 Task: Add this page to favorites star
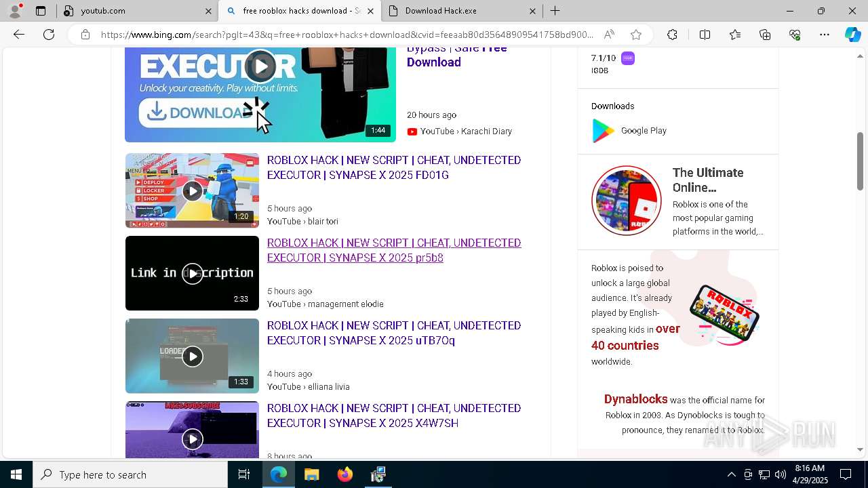pyautogui.click(x=636, y=35)
